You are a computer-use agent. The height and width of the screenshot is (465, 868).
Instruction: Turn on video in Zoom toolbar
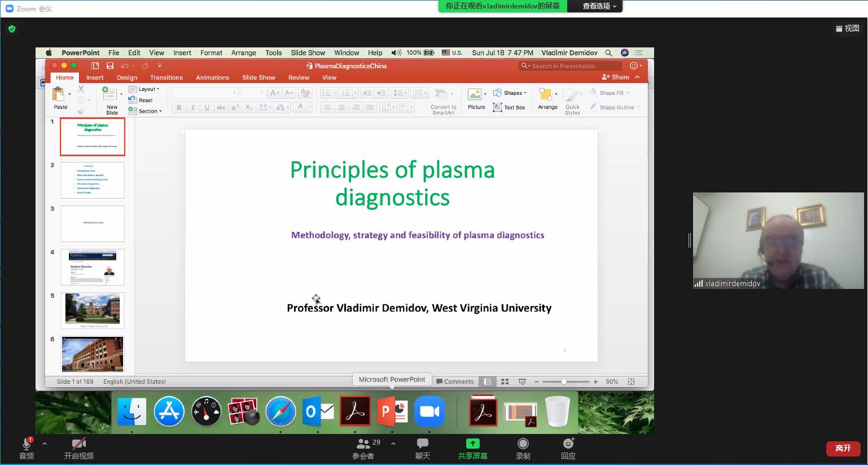click(78, 444)
